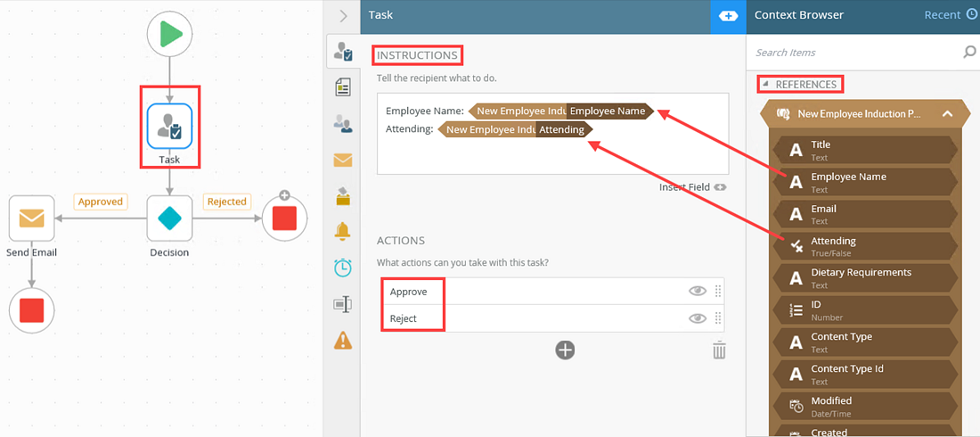The height and width of the screenshot is (437, 980).
Task: Toggle visibility eye for Reject action
Action: pyautogui.click(x=698, y=318)
